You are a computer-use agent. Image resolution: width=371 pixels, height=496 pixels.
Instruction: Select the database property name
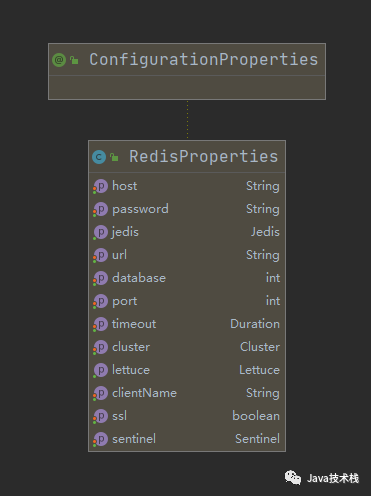coord(139,278)
